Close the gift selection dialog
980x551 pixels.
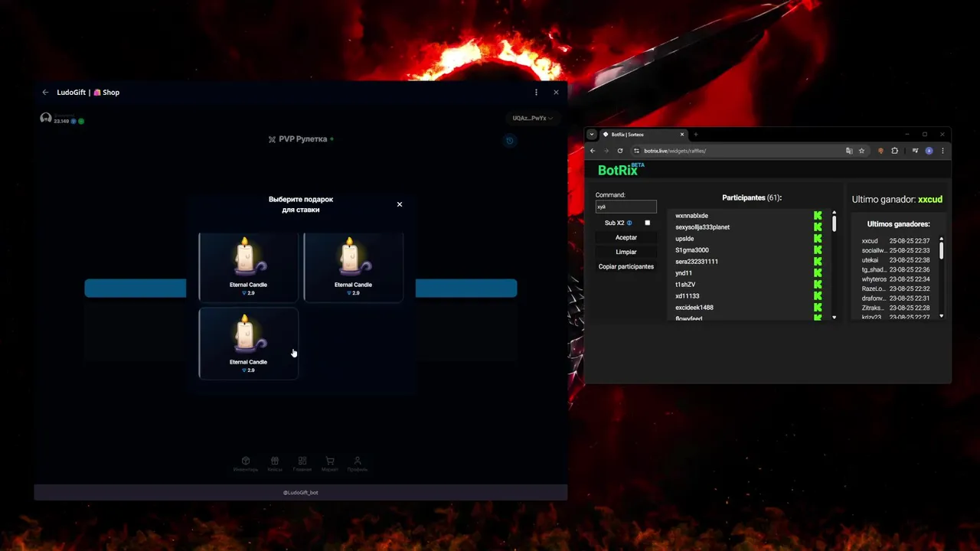point(399,204)
